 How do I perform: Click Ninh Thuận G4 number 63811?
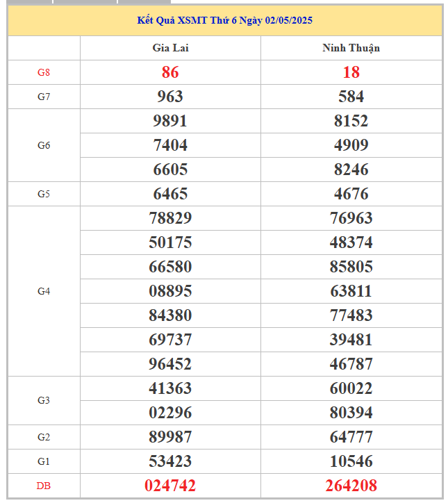coord(351,291)
